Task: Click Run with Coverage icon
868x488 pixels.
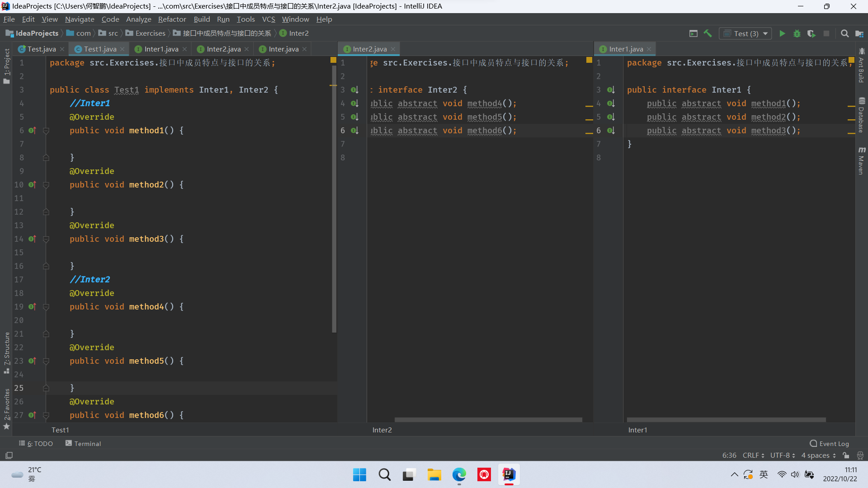Action: pyautogui.click(x=811, y=33)
